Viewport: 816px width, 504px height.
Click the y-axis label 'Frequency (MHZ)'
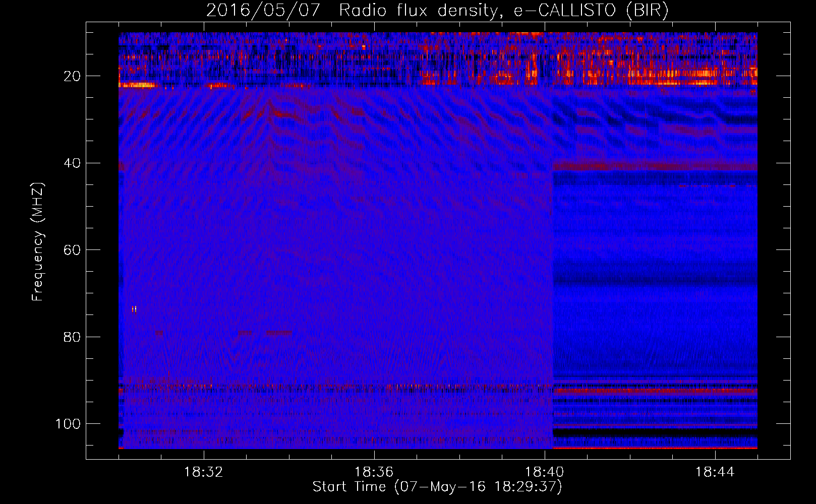point(38,242)
